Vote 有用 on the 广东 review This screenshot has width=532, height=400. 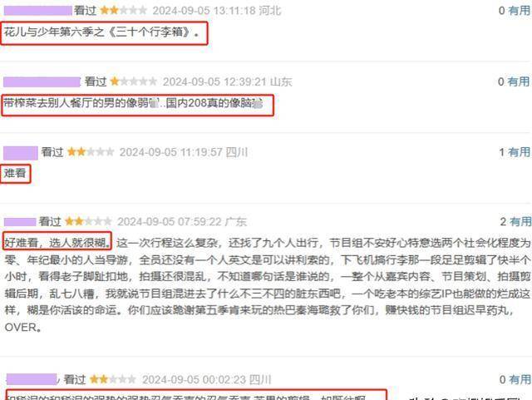pyautogui.click(x=521, y=221)
